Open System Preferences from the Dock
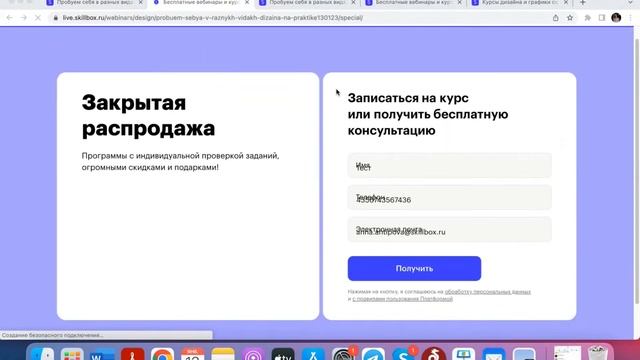640x360 pixels. pyautogui.click(x=343, y=354)
